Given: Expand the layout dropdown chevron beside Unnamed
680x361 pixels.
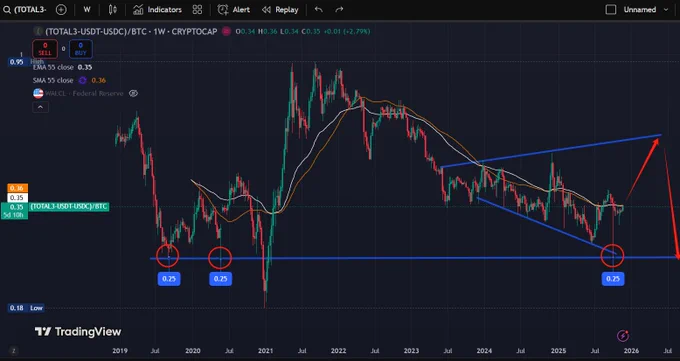Looking at the screenshot, I should 667,10.
